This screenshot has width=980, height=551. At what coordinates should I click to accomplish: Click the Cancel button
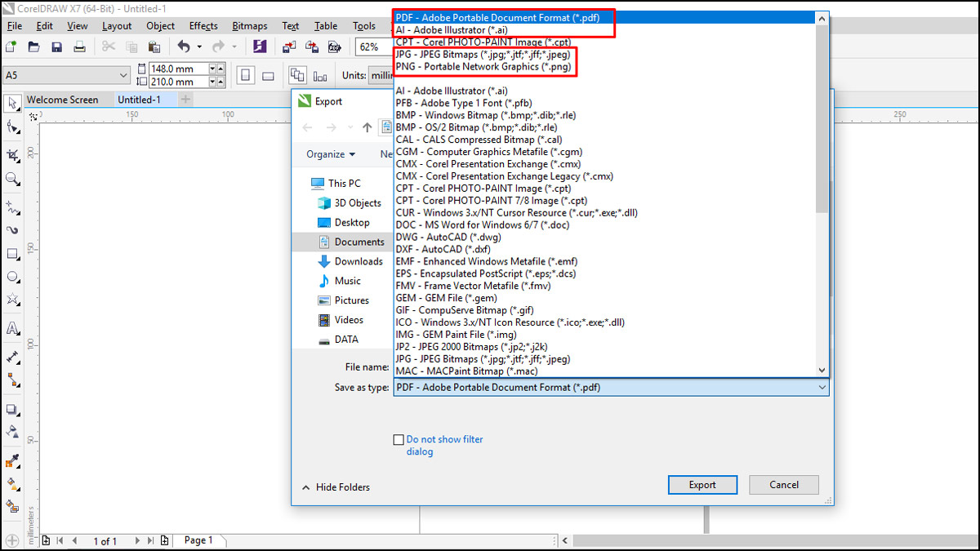coord(784,485)
